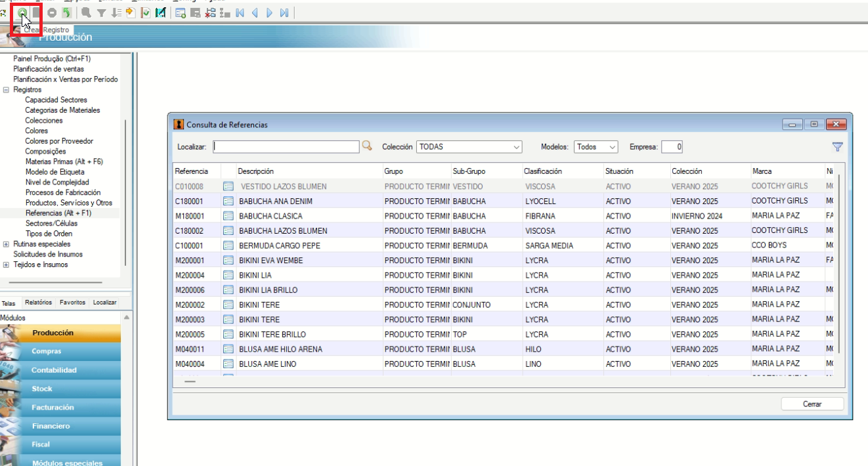Select Materias Primas (Alt + F6) in tree
The height and width of the screenshot is (466, 868).
pyautogui.click(x=64, y=161)
